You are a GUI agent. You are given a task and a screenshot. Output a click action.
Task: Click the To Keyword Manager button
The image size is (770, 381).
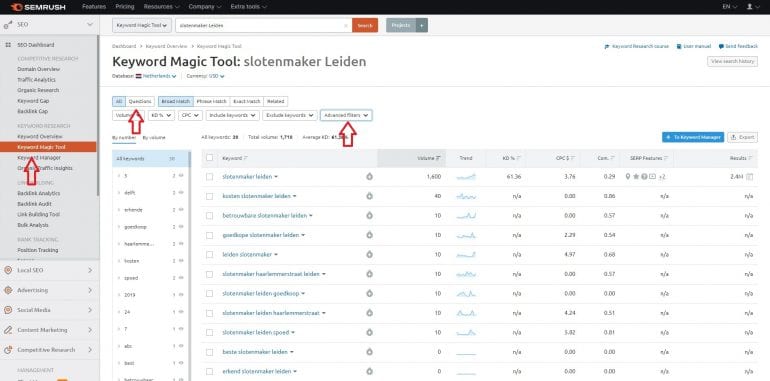(693, 137)
